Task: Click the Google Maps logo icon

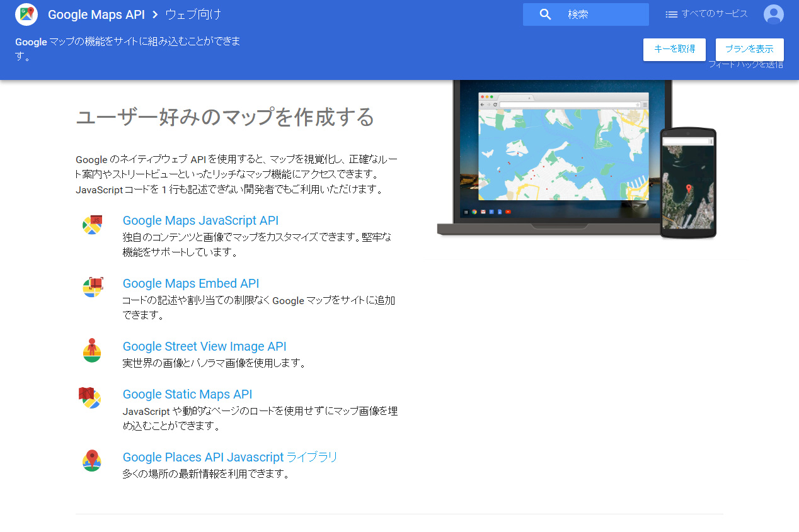Action: pyautogui.click(x=26, y=14)
